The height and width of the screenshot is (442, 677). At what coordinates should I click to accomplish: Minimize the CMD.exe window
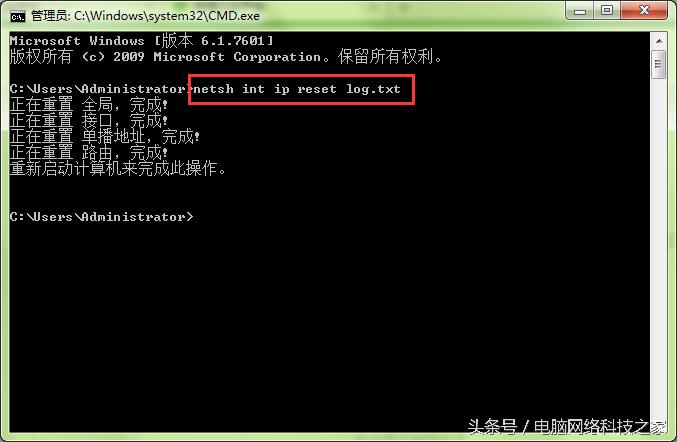coord(580,11)
